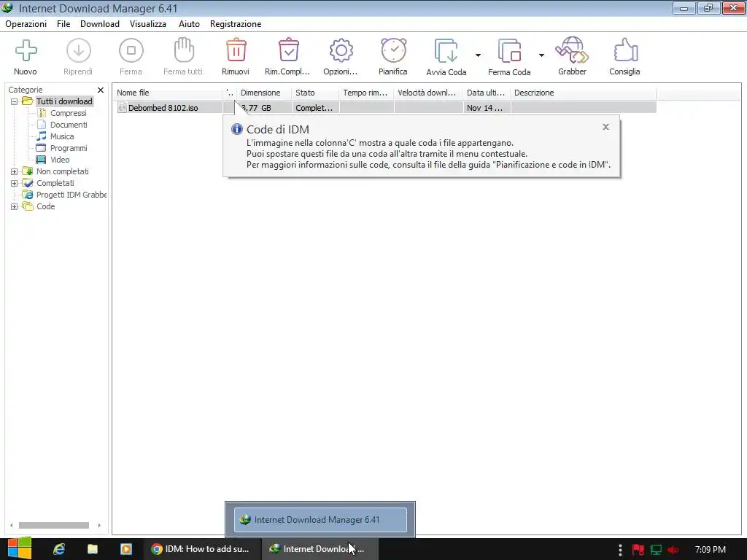Open the Operazioni menu

pos(26,24)
